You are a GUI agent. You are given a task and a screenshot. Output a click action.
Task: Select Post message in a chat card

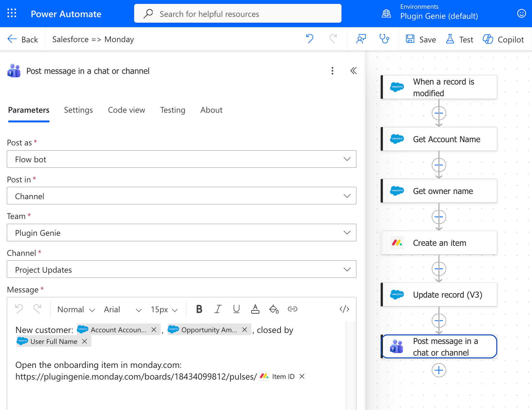439,347
